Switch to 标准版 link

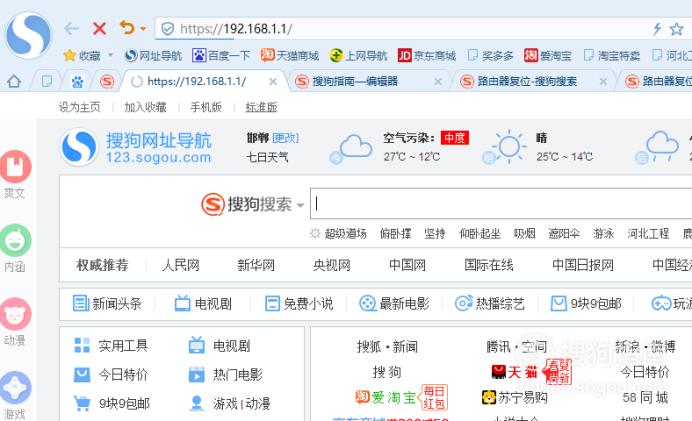(x=261, y=107)
